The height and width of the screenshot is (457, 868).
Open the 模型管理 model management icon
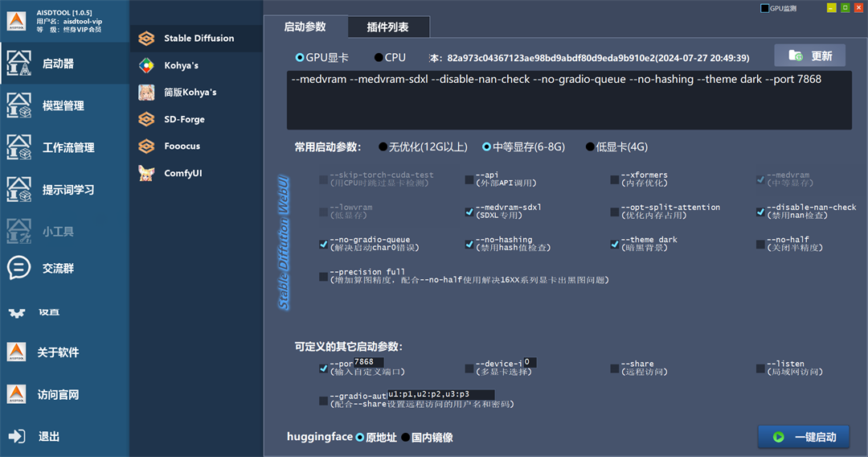pos(18,105)
